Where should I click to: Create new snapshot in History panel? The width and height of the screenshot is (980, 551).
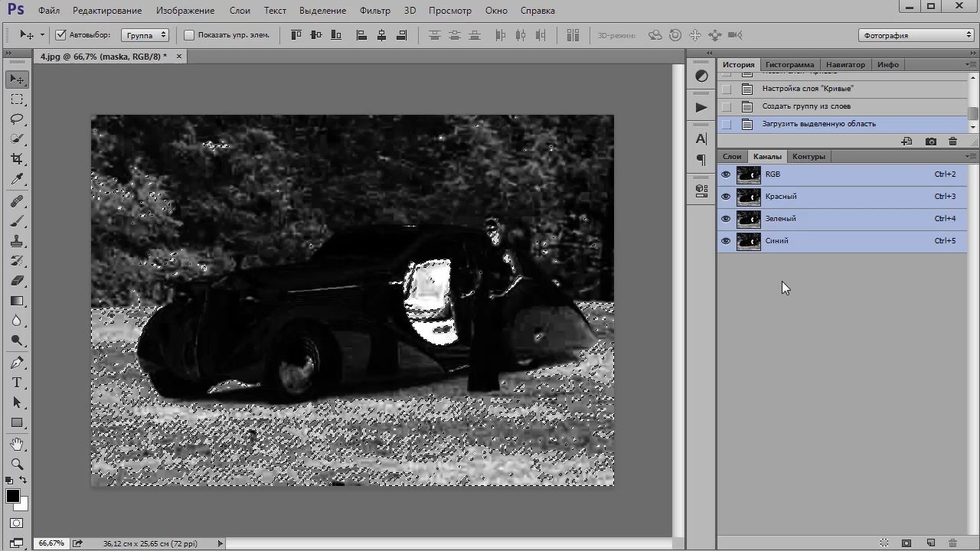(931, 142)
